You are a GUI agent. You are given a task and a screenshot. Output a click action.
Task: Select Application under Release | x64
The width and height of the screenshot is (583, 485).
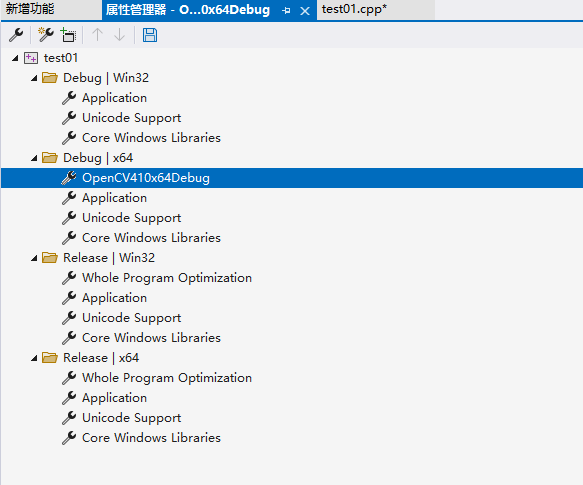[114, 398]
